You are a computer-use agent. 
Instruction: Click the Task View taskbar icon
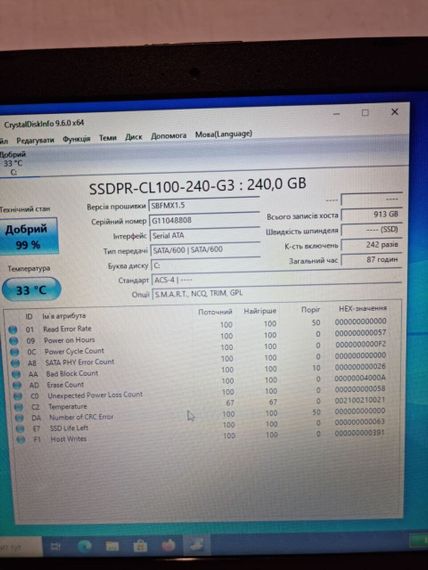click(x=56, y=546)
